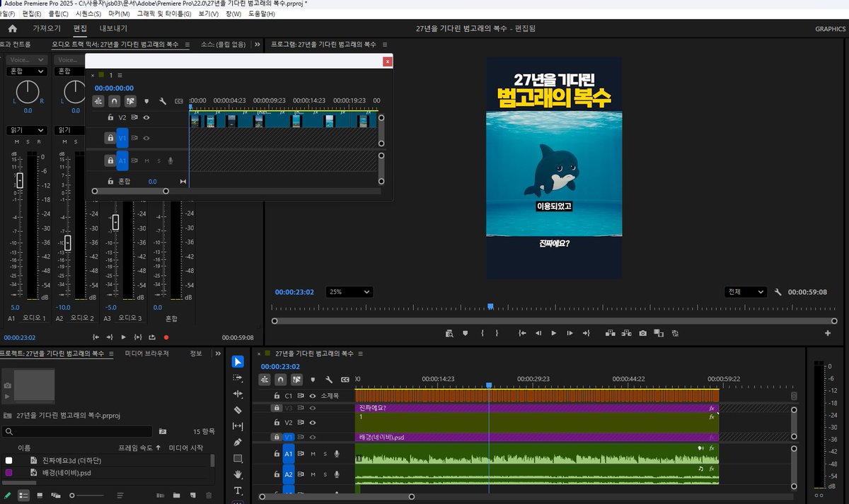Click the Lift button in program monitor

[609, 333]
